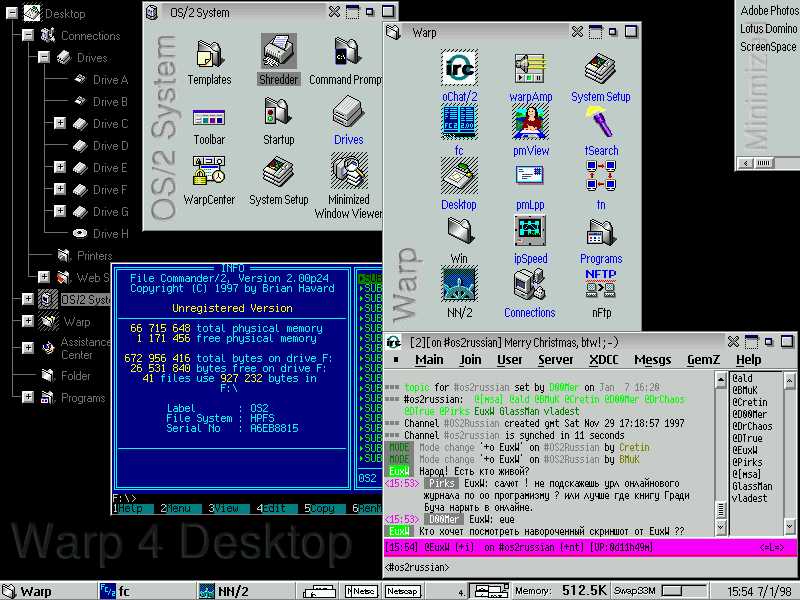Viewport: 800px width, 600px height.
Task: Launch the nFtp icon in Warp window
Action: click(x=601, y=284)
